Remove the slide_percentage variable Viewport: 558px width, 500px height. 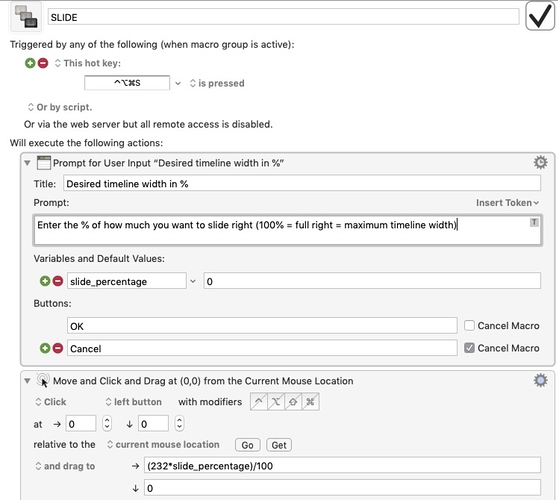coord(58,281)
